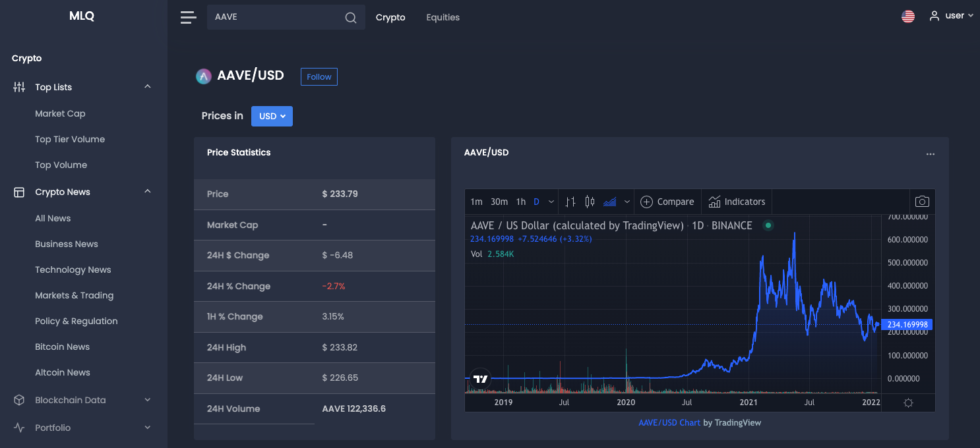Click the Top Lists sliders icon
This screenshot has height=448, width=980.
pos(19,87)
